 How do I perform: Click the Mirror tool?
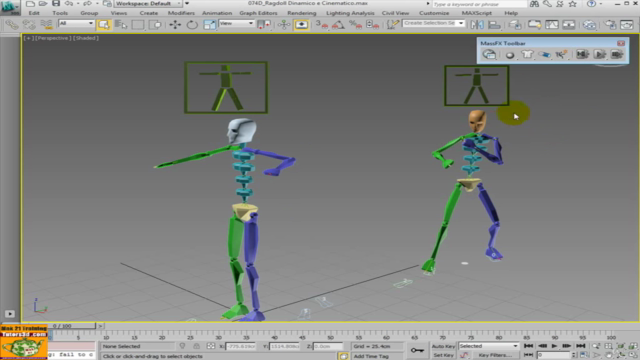pyautogui.click(x=477, y=24)
